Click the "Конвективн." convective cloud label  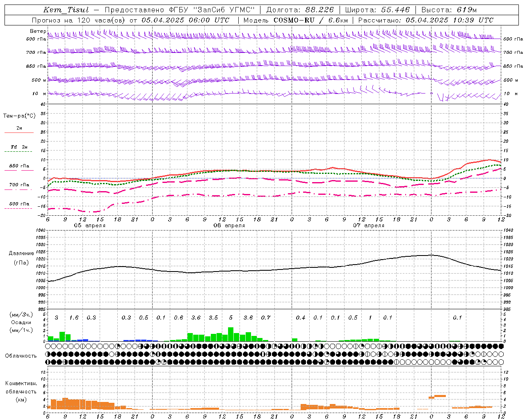pos(21,383)
